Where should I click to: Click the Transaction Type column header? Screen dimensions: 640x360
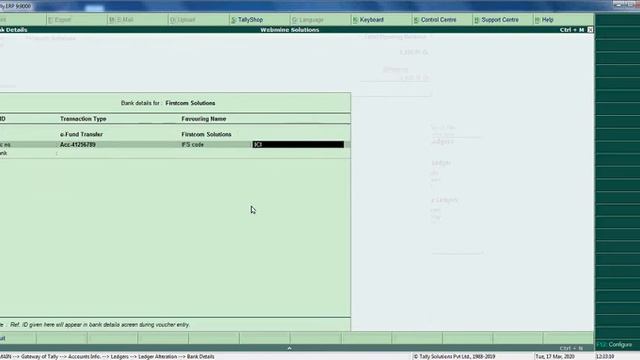click(83, 119)
